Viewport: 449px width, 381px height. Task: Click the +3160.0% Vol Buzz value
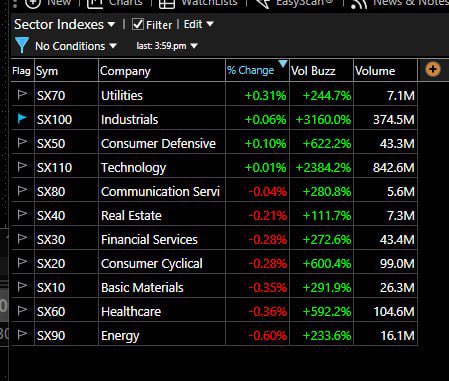tap(323, 120)
